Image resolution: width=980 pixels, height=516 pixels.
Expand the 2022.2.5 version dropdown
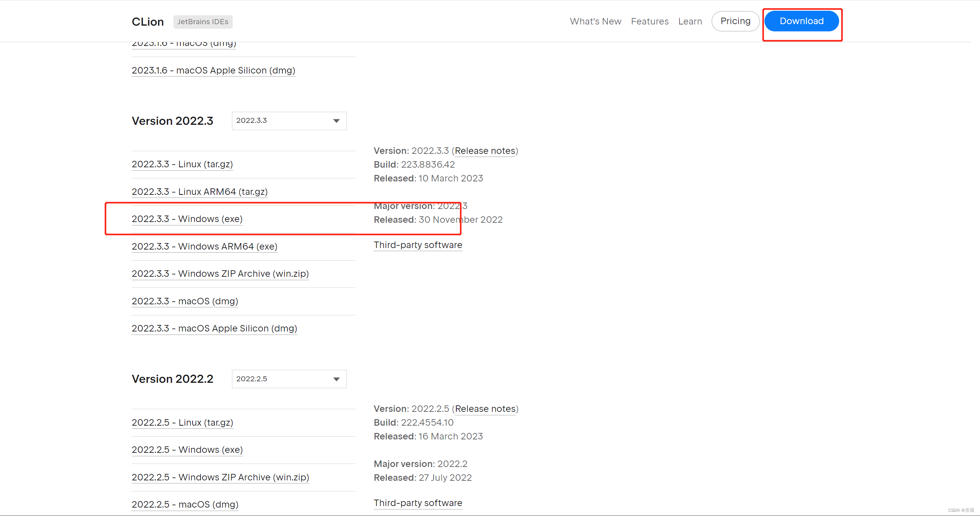tap(289, 379)
